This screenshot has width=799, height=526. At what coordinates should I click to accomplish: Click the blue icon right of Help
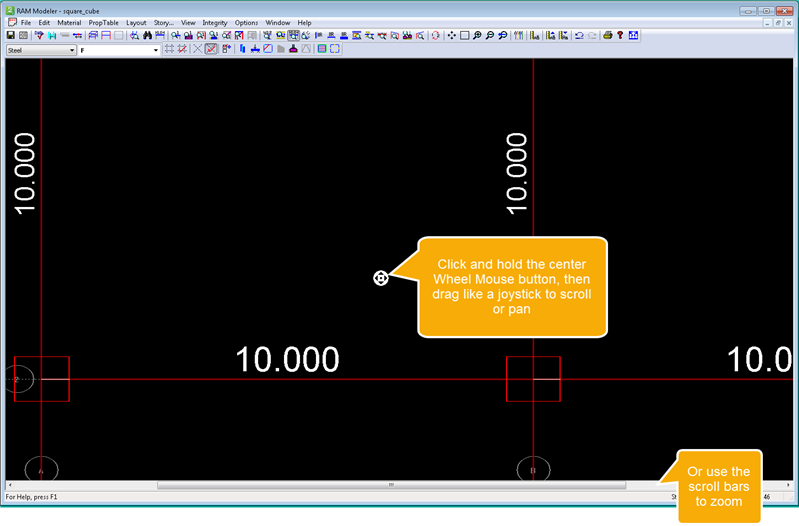(x=633, y=35)
